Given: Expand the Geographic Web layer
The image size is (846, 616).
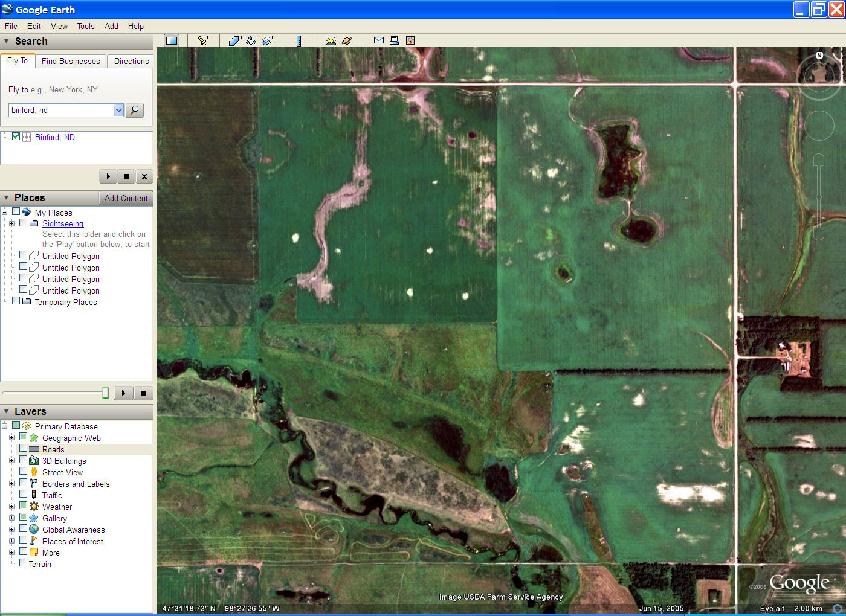Looking at the screenshot, I should [x=11, y=437].
